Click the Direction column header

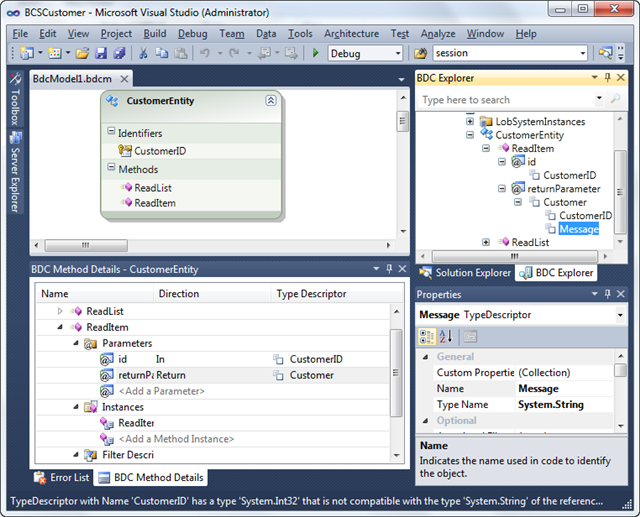212,294
